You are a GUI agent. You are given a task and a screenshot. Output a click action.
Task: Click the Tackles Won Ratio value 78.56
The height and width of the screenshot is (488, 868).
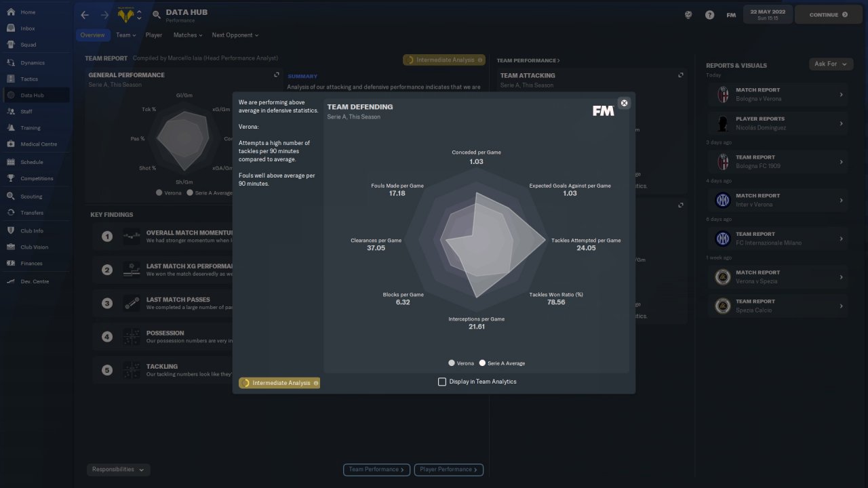pos(556,302)
